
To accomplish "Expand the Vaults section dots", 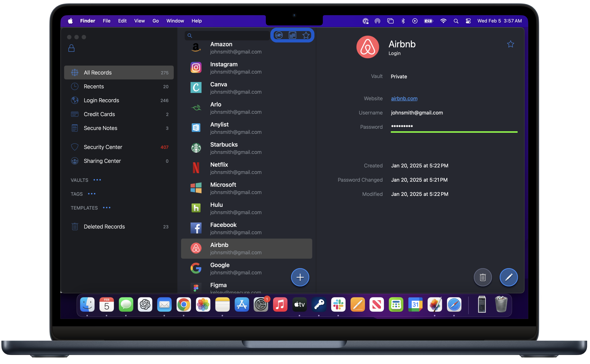I will click(97, 180).
